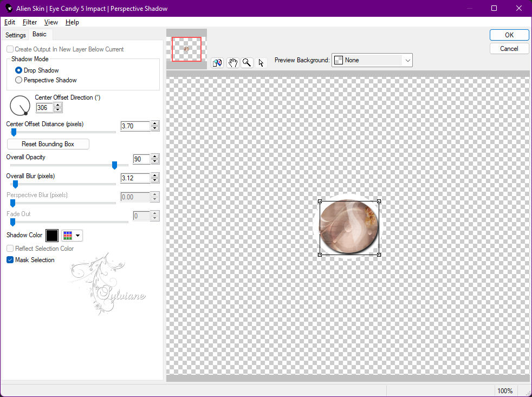
Task: Toggle the show original preview icon
Action: (217, 63)
